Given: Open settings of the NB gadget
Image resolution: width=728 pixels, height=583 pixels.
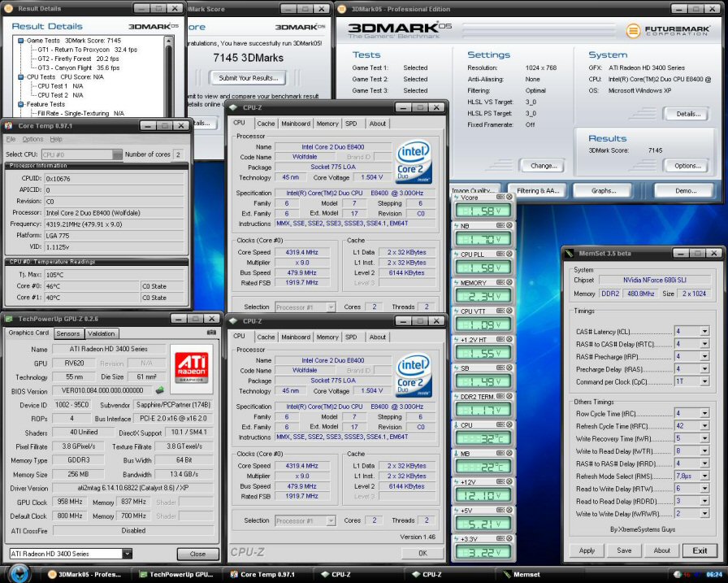Looking at the screenshot, I should pyautogui.click(x=500, y=225).
